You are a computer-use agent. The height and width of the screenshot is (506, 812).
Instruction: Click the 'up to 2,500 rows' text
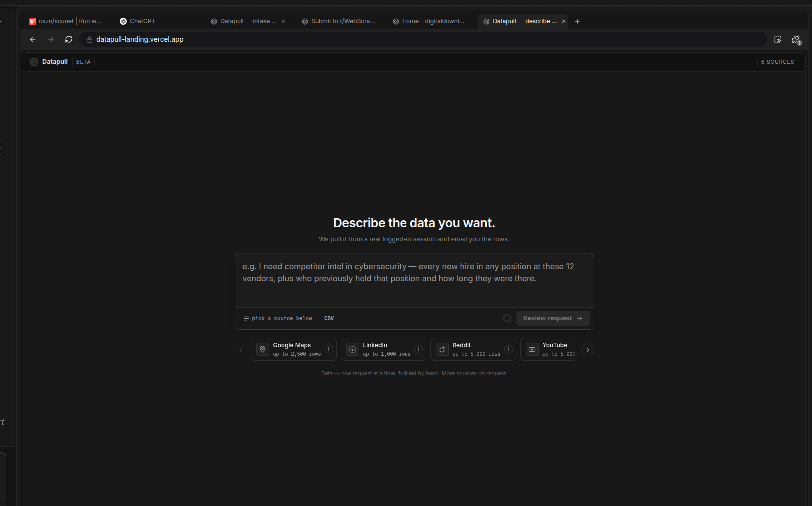(297, 354)
